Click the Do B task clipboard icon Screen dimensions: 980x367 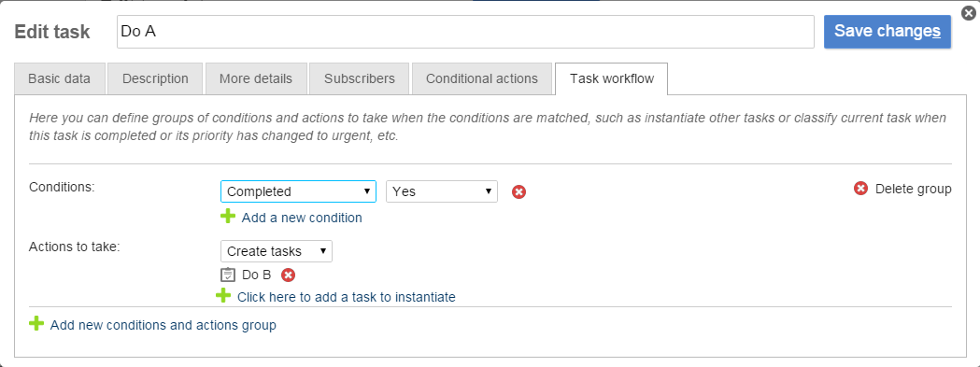pyautogui.click(x=228, y=275)
